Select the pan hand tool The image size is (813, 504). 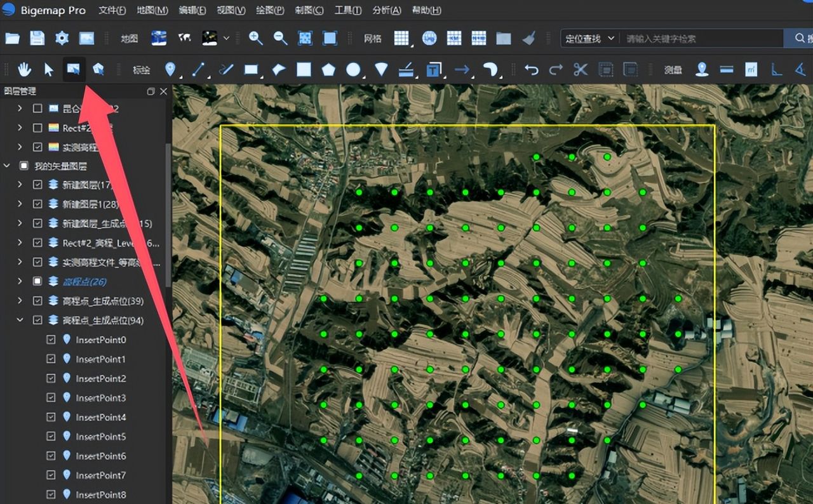[x=25, y=70]
